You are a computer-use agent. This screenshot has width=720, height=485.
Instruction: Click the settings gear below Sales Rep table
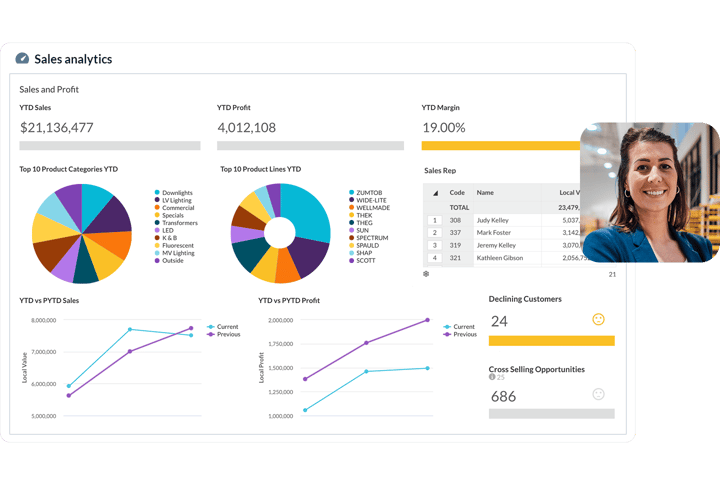tap(426, 273)
